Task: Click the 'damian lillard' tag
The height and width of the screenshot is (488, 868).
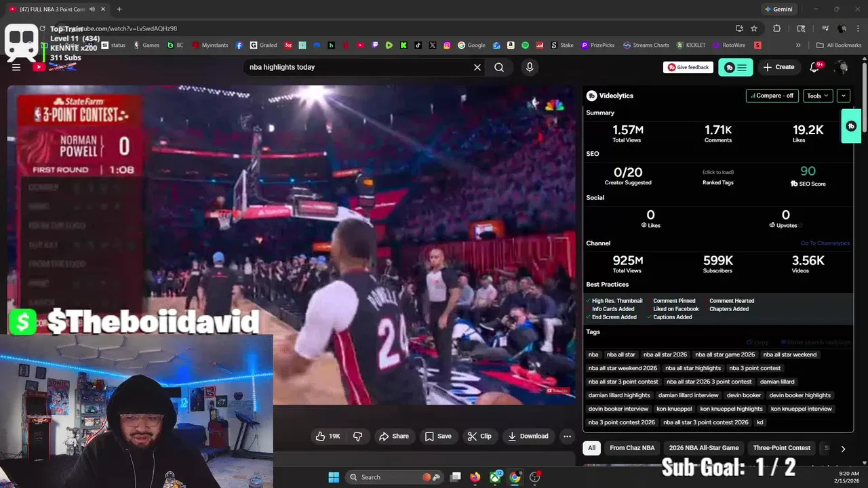Action: coord(777,382)
